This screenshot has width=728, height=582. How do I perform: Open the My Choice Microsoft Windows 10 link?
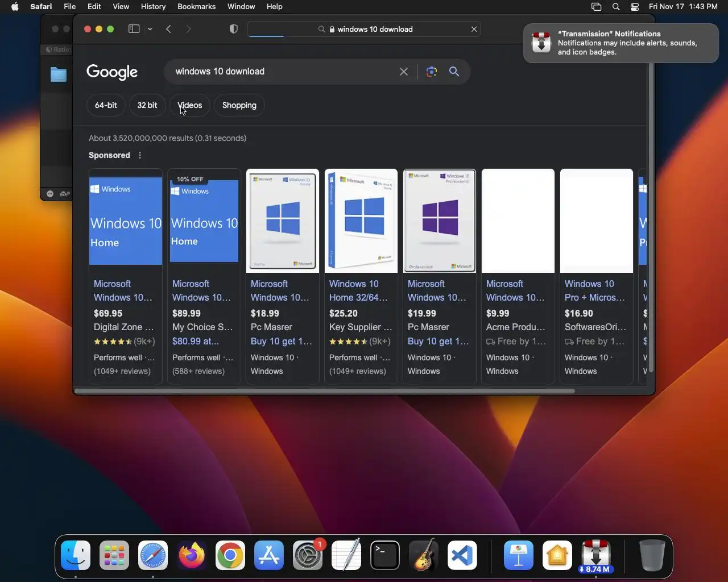click(201, 290)
